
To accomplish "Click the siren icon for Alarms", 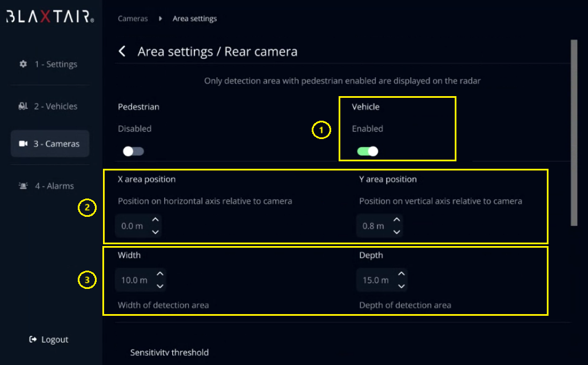I will (23, 186).
